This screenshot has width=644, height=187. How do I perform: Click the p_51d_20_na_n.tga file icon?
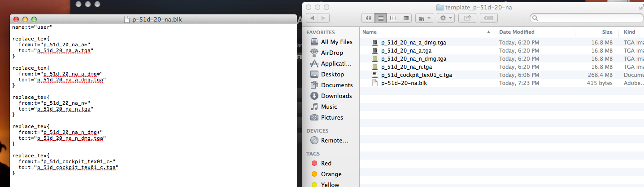coord(375,67)
